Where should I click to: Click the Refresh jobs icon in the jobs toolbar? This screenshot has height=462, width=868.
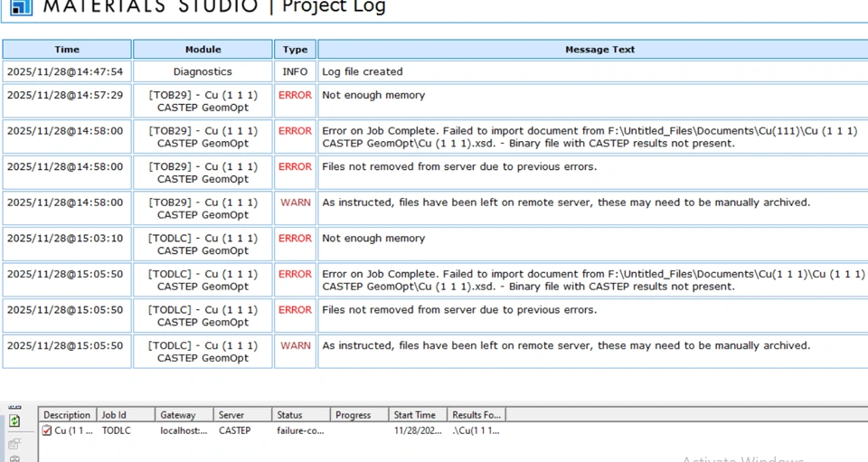tap(14, 421)
